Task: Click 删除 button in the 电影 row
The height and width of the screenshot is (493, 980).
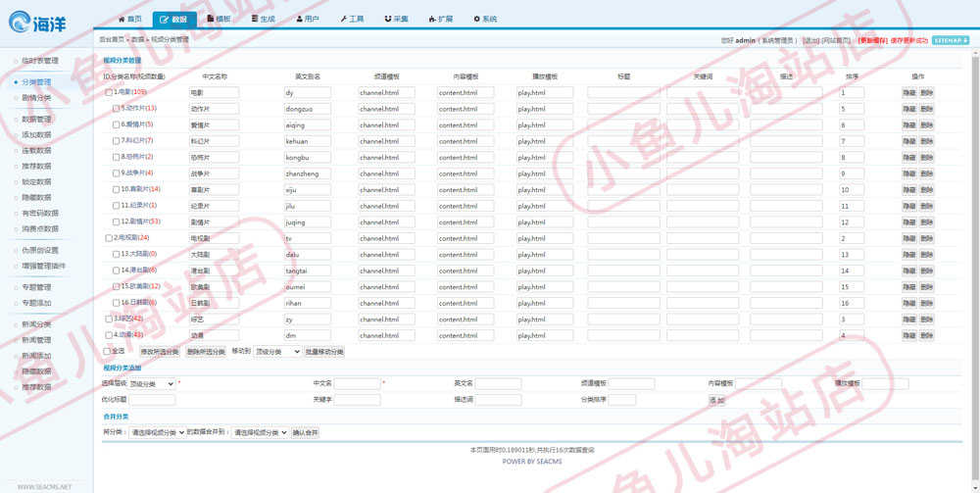Action: [x=927, y=92]
